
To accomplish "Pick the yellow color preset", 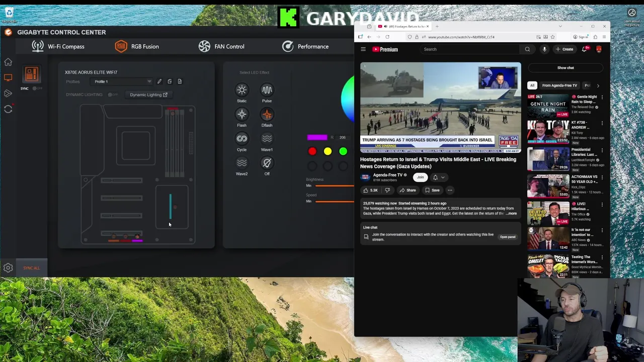I will pos(328,151).
